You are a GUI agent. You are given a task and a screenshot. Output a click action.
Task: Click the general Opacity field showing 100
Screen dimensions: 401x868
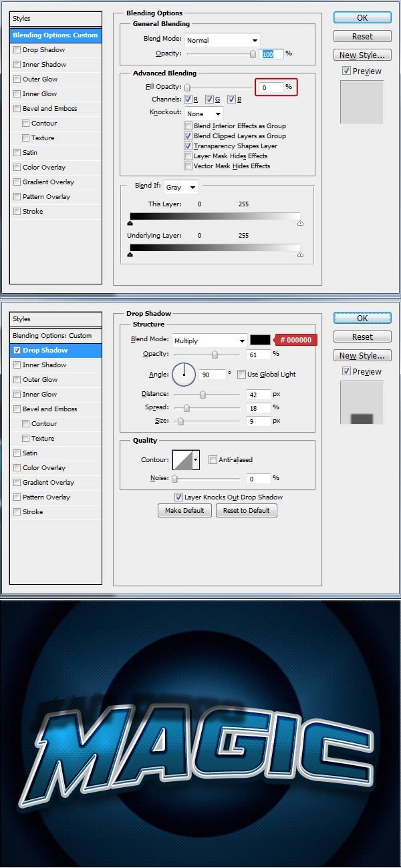tap(271, 53)
